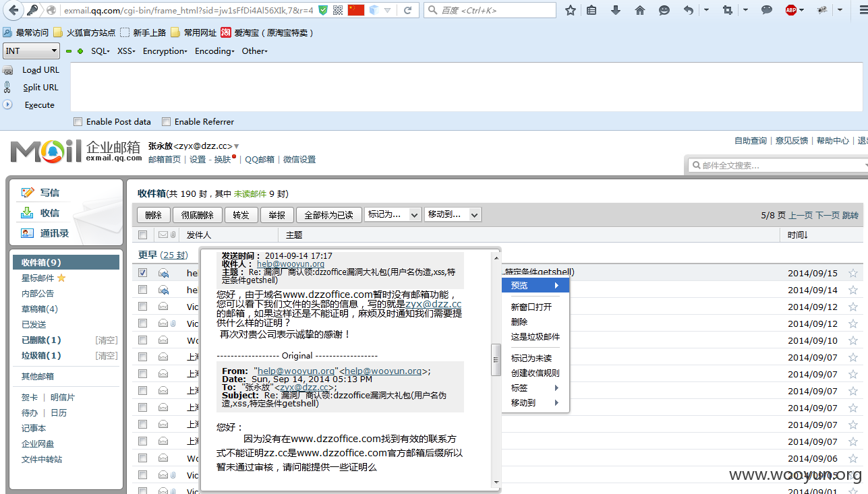Tick the select-all checkbox in list header
The image size is (868, 494).
click(142, 235)
